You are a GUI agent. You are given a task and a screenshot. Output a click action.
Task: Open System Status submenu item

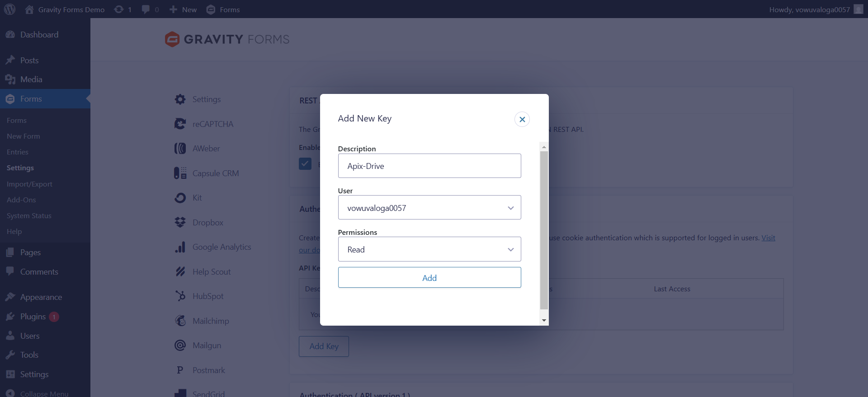pos(29,216)
